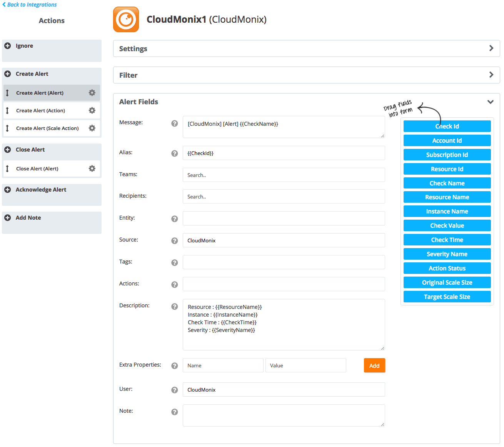Click help icon for Message field
This screenshot has height=447, width=504.
coord(175,123)
